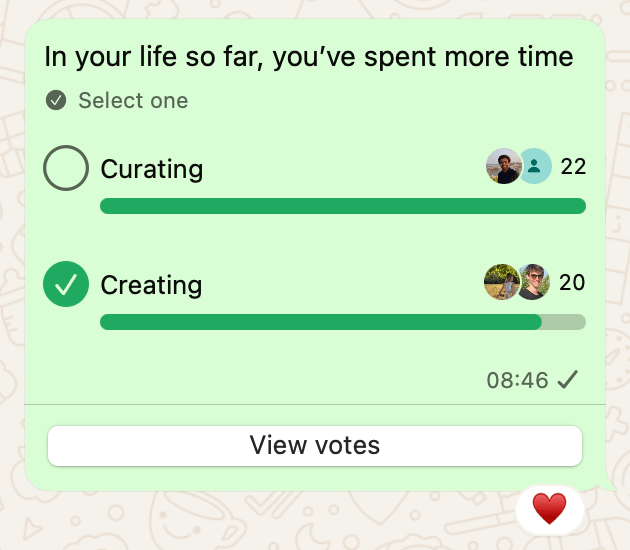The height and width of the screenshot is (550, 630).
Task: Click the grey unfilled end of the Creating bar
Action: (x=564, y=322)
